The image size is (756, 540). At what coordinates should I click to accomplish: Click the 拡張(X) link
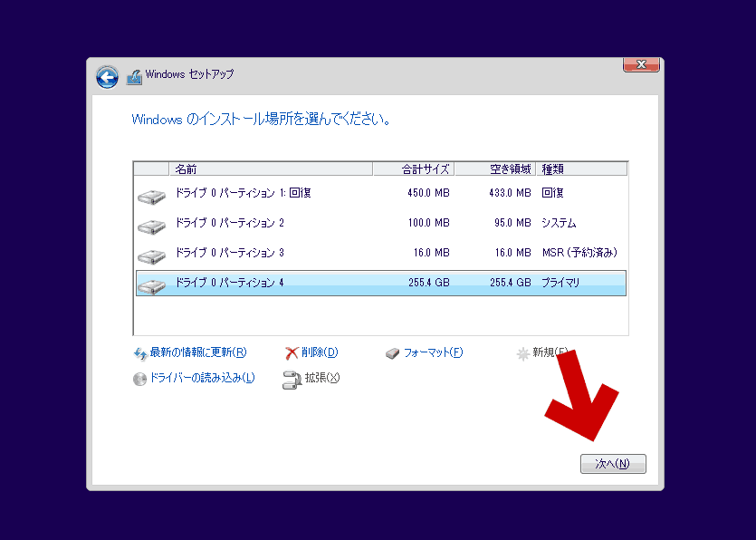click(322, 378)
